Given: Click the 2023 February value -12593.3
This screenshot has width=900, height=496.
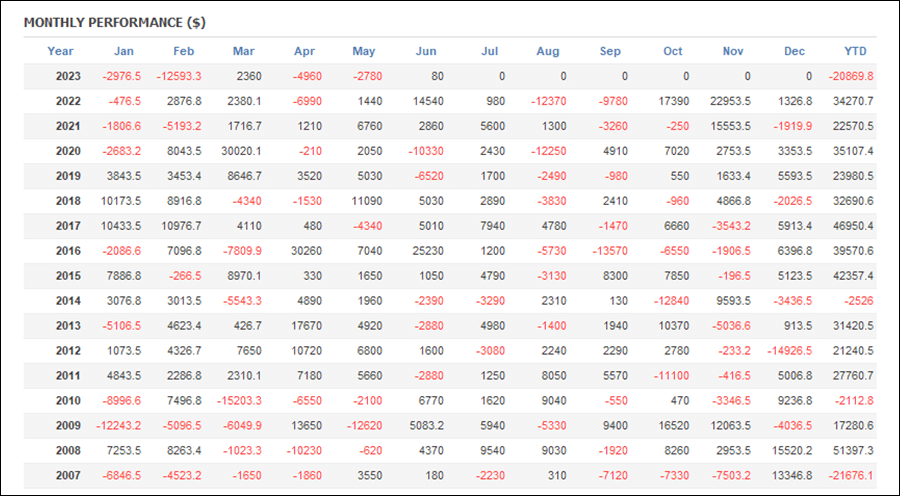Looking at the screenshot, I should coord(179,76).
